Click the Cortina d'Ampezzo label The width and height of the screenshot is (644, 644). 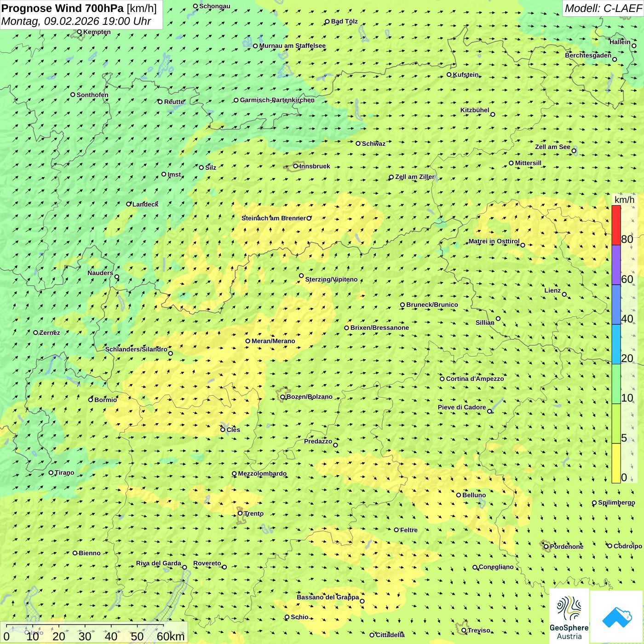pyautogui.click(x=475, y=379)
